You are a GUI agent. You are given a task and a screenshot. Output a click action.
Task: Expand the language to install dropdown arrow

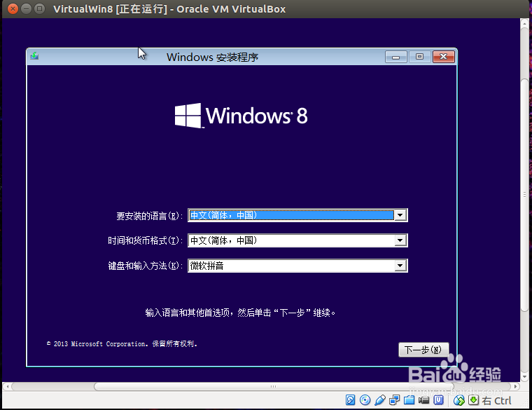(400, 215)
